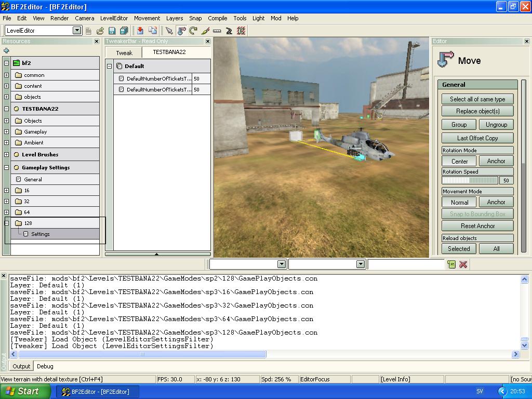Expand the Level Brushes node
The image size is (532, 399).
(x=6, y=154)
